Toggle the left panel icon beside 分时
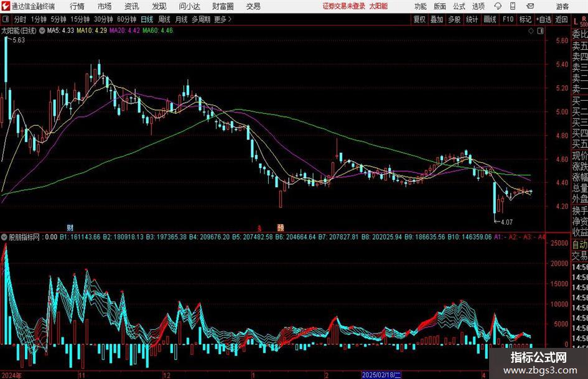 6,19
